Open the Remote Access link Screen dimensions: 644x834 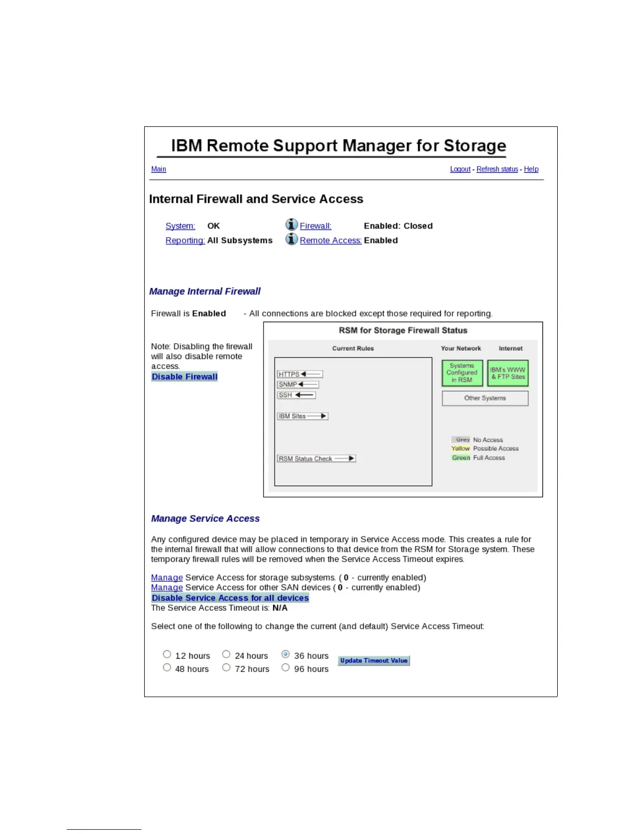pos(331,241)
